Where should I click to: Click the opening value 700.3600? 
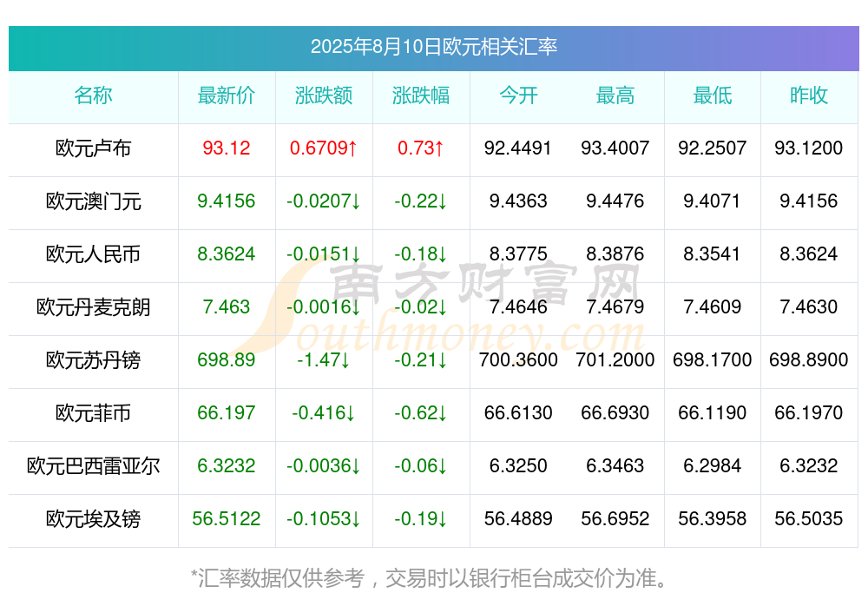coord(518,359)
